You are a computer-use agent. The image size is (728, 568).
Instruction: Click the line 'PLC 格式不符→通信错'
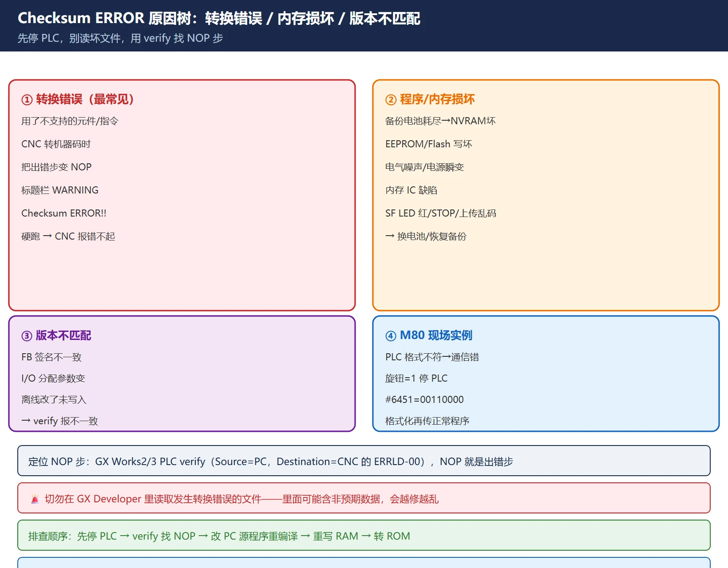tap(432, 357)
